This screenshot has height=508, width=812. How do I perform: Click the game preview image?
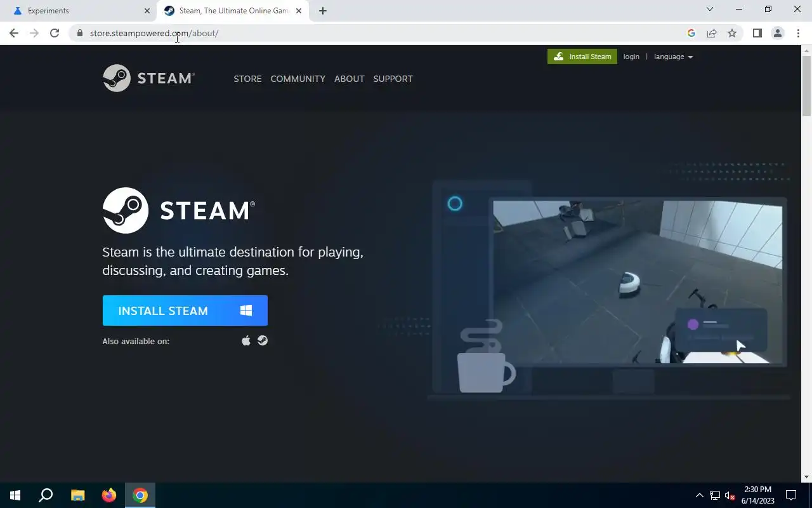click(638, 282)
